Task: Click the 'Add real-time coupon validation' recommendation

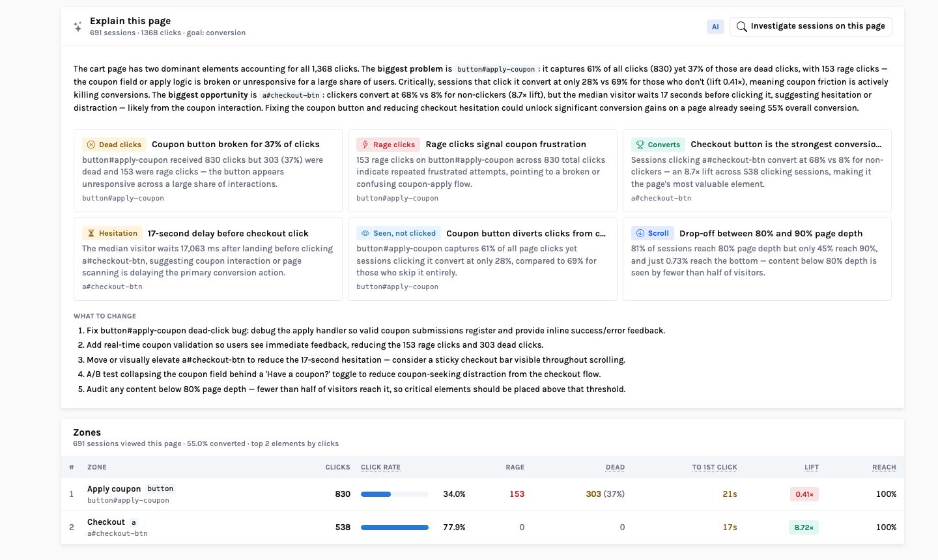Action: [315, 345]
